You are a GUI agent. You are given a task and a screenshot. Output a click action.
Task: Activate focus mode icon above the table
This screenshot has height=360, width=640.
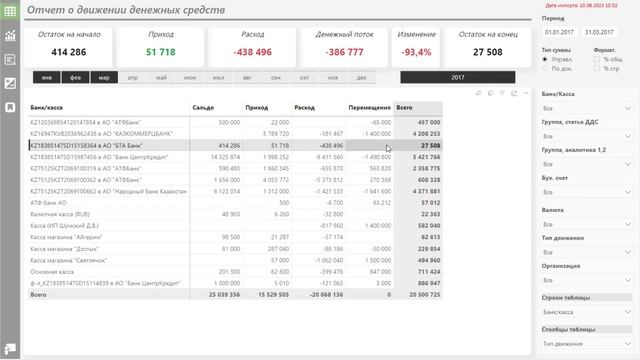(x=514, y=93)
